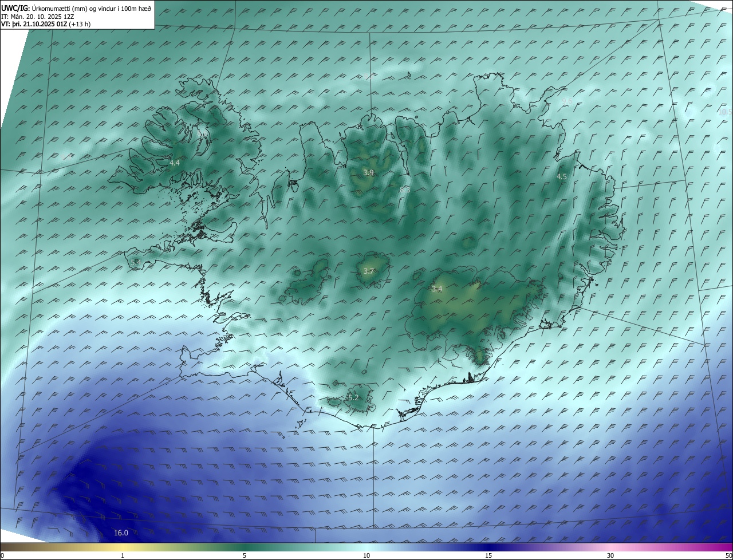
Task: Click the 4.5 value in the east
Action: pos(562,177)
